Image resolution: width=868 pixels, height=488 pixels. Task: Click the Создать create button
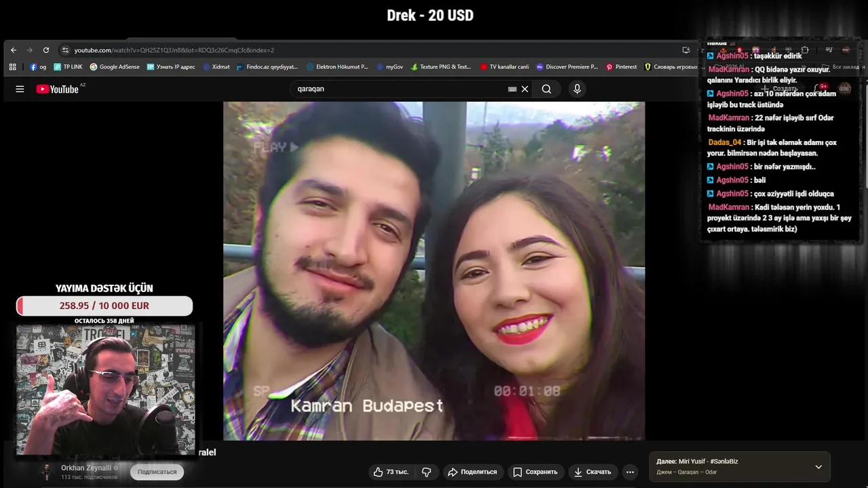coord(780,89)
